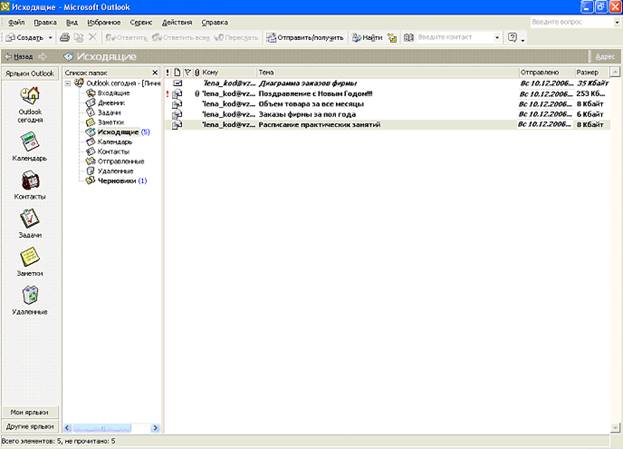Image resolution: width=623 pixels, height=449 pixels.
Task: Select the Задачи folder in folder list
Action: 109,112
